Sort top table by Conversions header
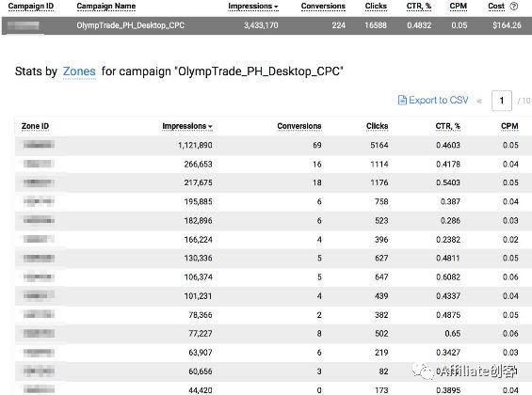The image size is (532, 395). (323, 6)
